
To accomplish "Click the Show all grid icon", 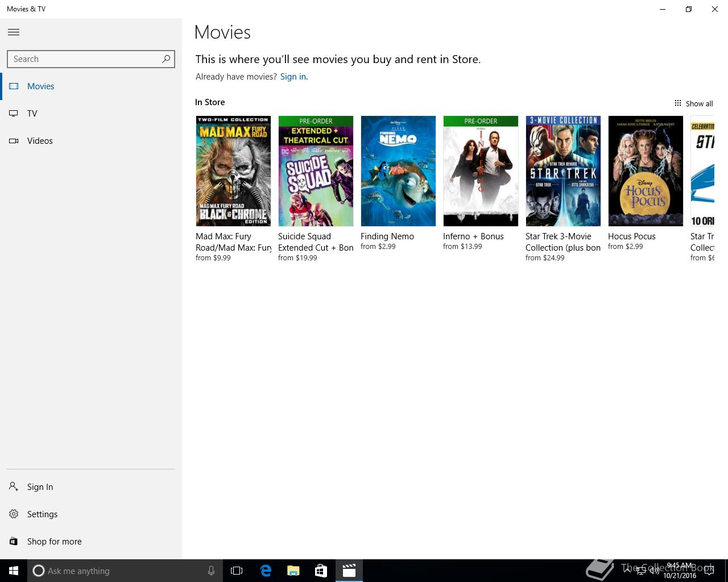I will click(x=678, y=103).
